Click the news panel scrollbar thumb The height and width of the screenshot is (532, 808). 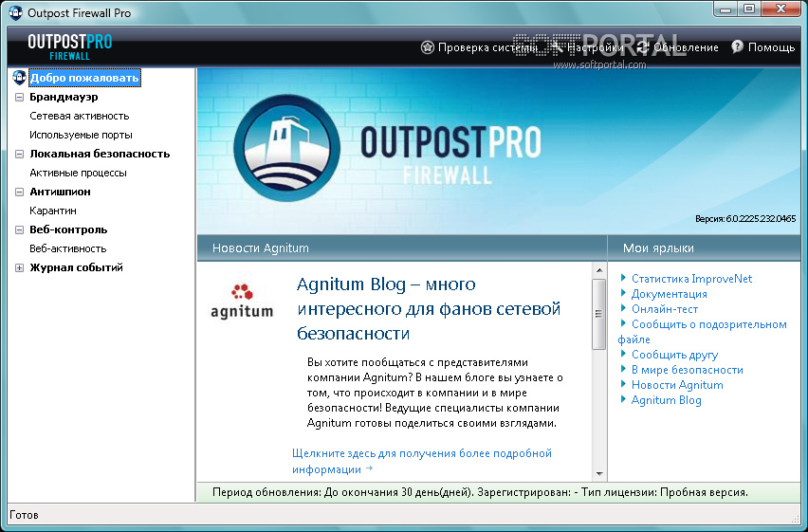tap(598, 314)
